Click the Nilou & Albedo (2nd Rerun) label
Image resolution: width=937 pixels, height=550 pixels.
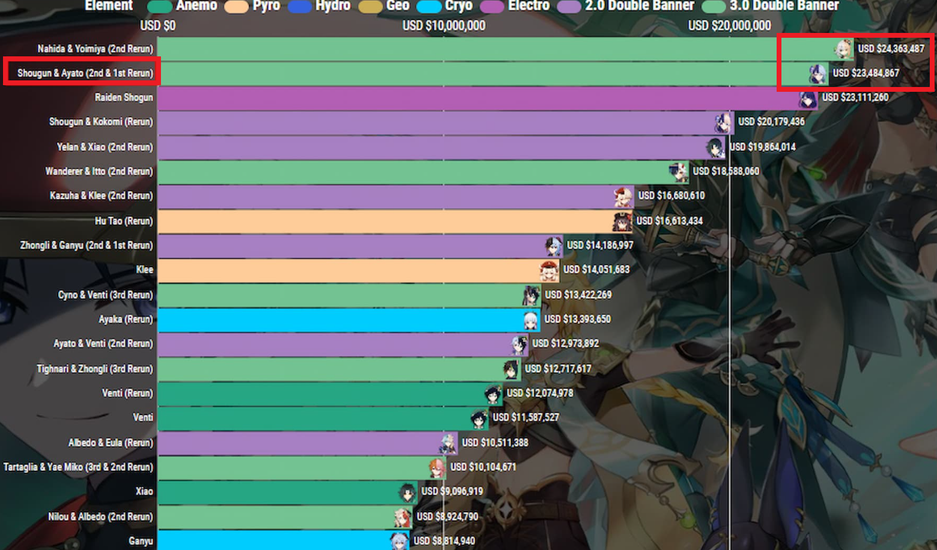tap(101, 517)
